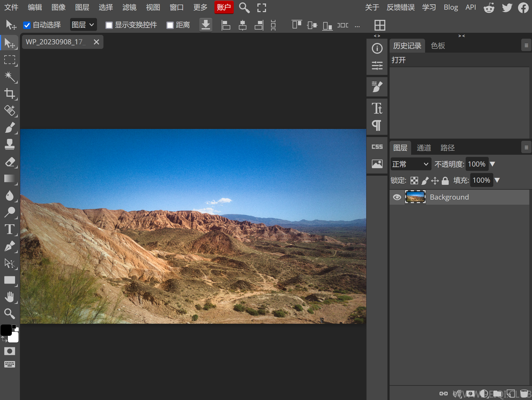Open the 图层 auto-select dropdown
This screenshot has height=400, width=532.
click(83, 25)
